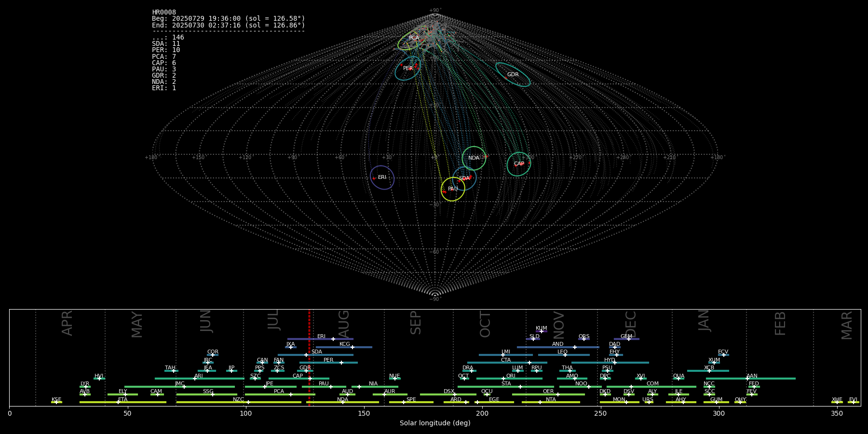Click the +90° label at map top
The image size is (868, 434).
click(435, 11)
